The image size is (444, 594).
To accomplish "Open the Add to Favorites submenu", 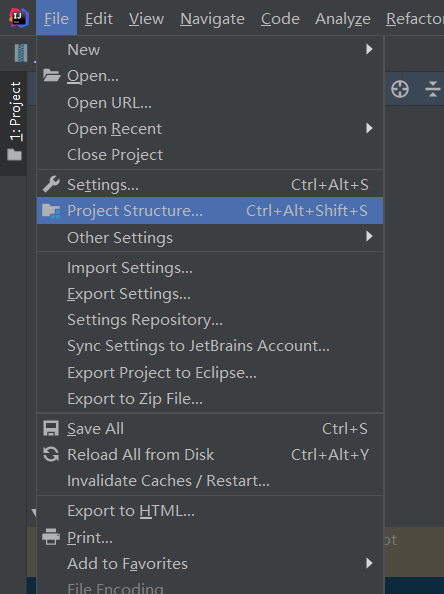I will pos(369,563).
